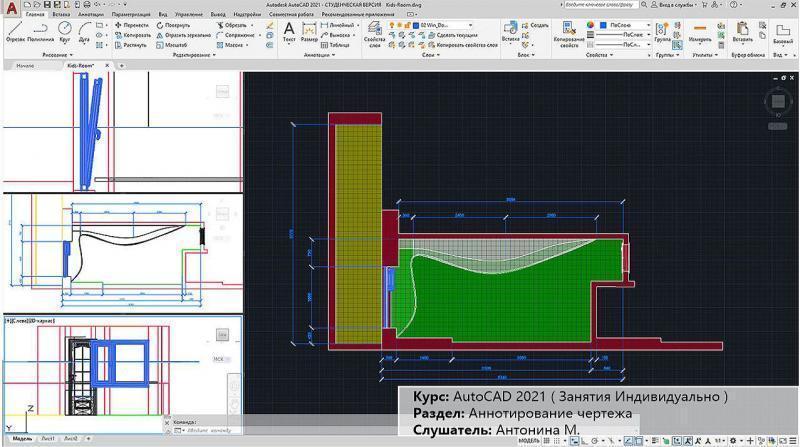Click Копирование свойств (Match Properties) icon

[x=570, y=29]
